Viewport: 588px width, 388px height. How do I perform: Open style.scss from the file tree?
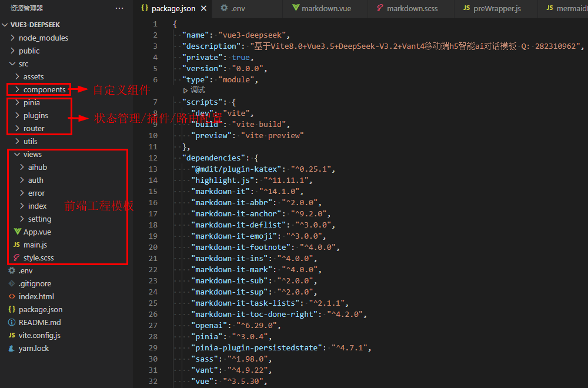(x=39, y=257)
